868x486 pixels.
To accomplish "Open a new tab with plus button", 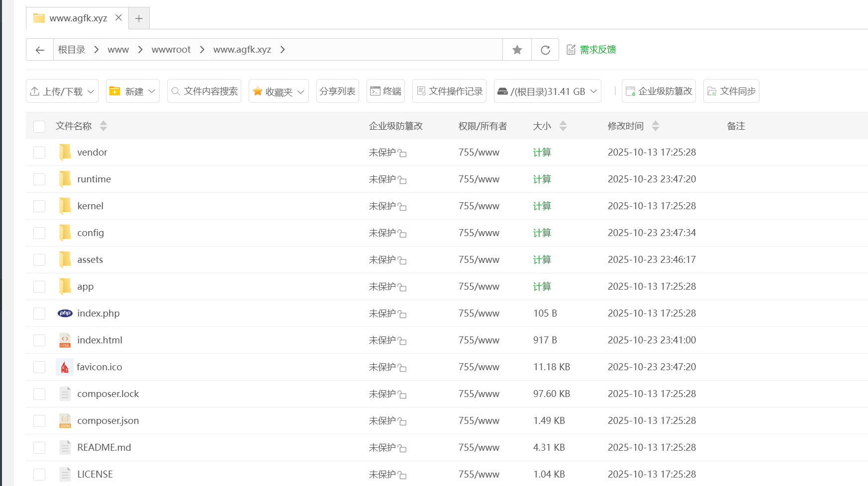I will click(139, 18).
